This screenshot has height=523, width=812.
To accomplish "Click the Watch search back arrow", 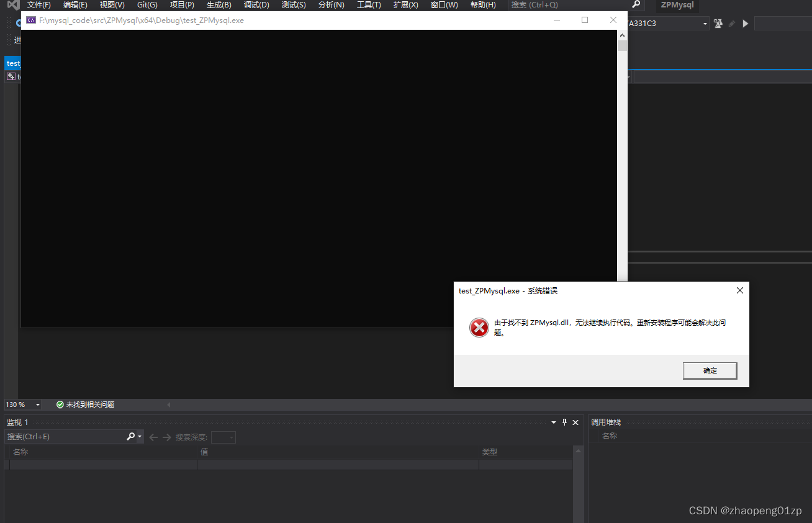I will click(x=153, y=437).
